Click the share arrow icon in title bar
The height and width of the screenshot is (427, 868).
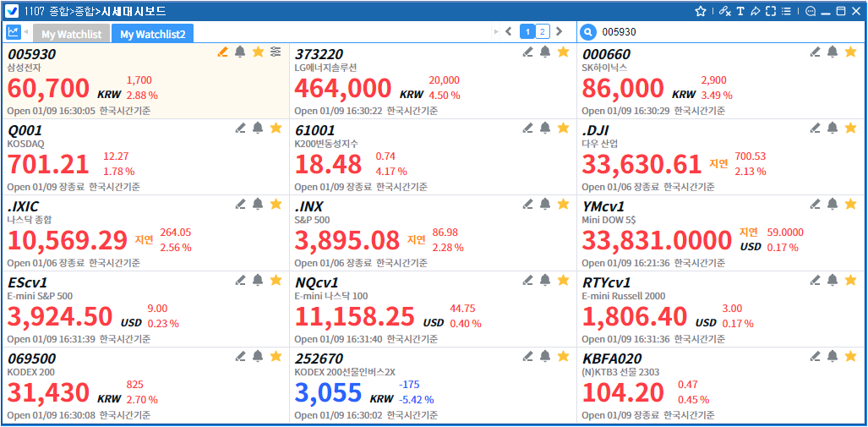755,11
